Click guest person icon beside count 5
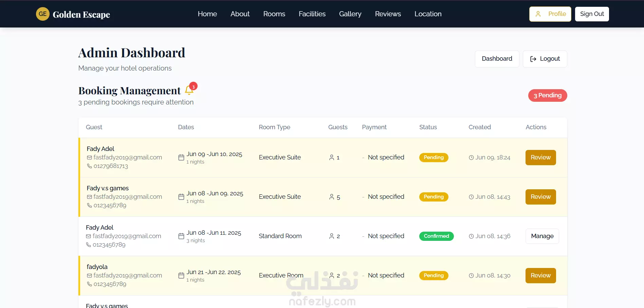The height and width of the screenshot is (308, 644). pos(332,197)
